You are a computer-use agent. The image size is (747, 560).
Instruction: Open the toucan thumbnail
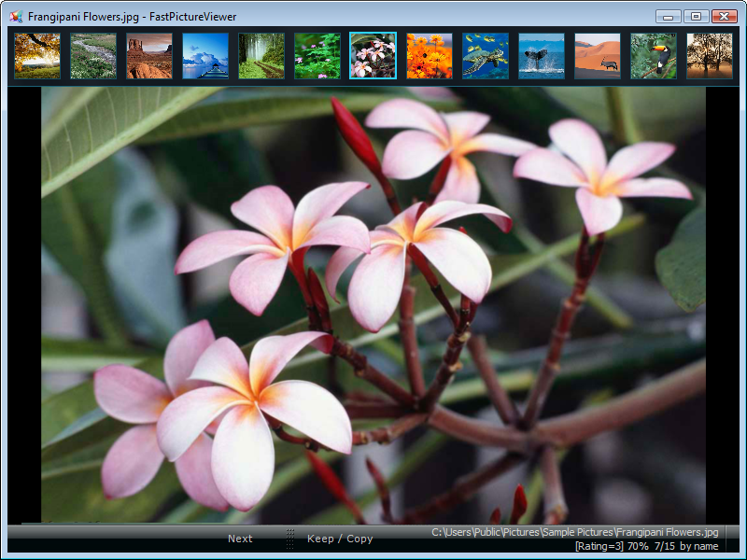(x=653, y=56)
